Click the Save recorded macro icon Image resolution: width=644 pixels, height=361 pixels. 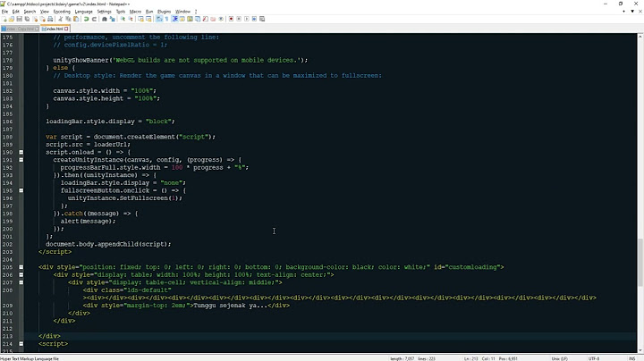coord(262,19)
